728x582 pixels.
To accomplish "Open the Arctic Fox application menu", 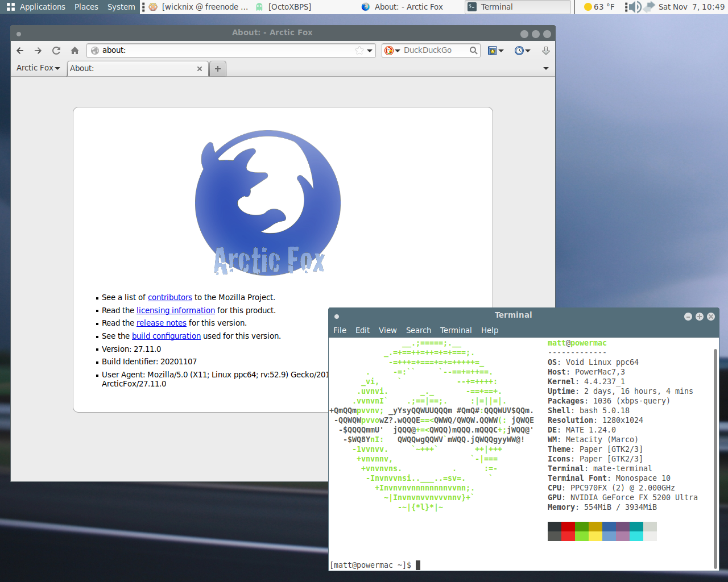I will tap(38, 68).
